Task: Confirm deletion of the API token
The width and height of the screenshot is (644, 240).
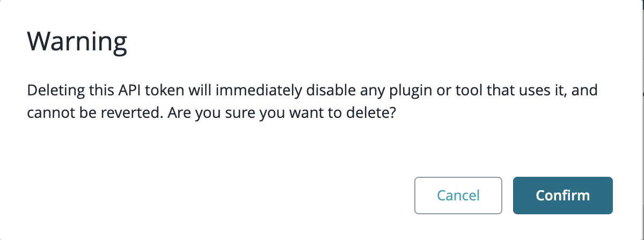Action: pos(563,196)
